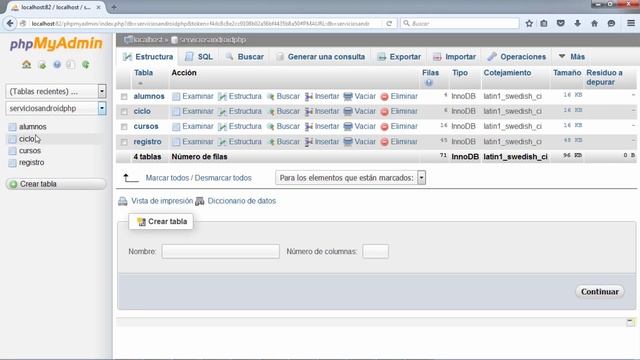Open the alumnos table name link
The image size is (640, 360).
149,96
